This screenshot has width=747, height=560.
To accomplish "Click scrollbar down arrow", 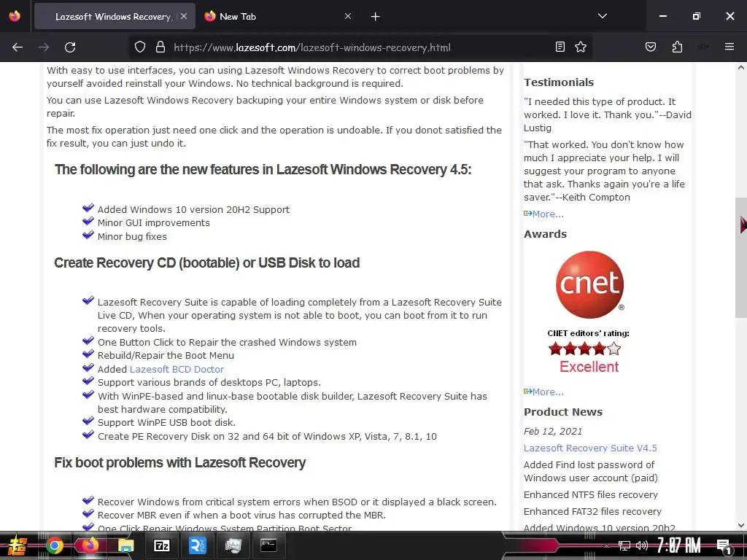I will coord(741,525).
